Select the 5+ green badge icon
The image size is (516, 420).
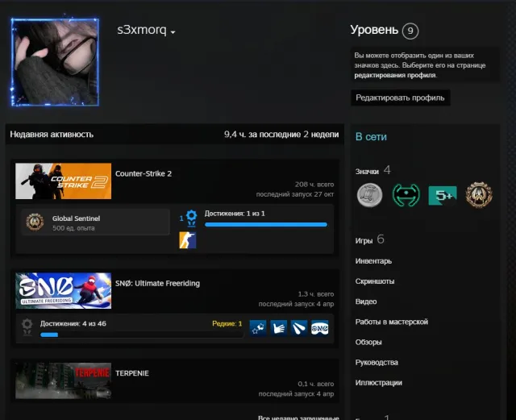click(x=443, y=195)
